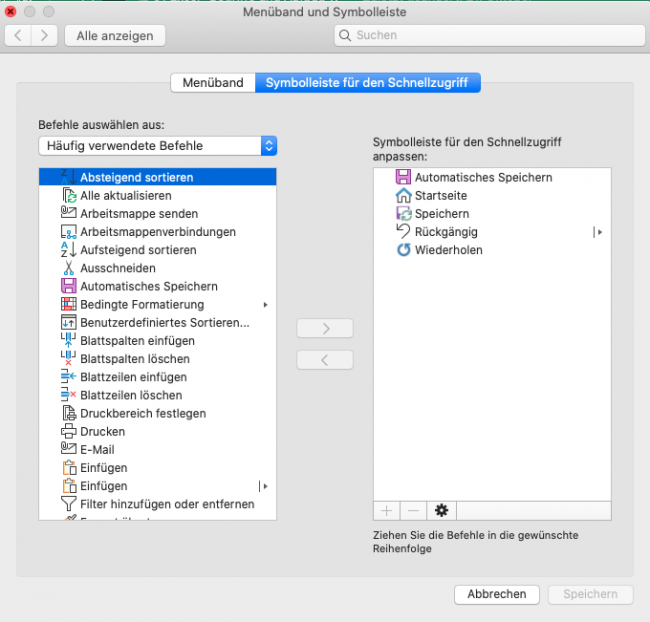Screen dimensions: 650x622
Task: Switch to the Menüband tab
Action: coord(212,83)
